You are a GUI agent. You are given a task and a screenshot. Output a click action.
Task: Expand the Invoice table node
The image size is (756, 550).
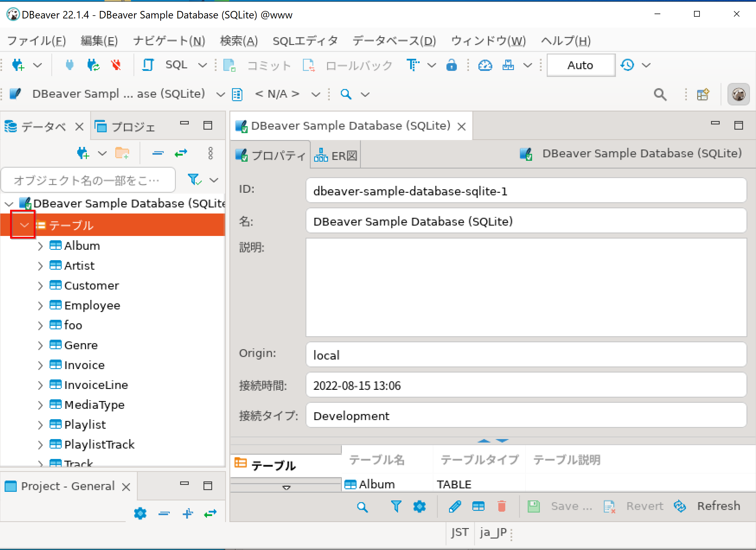[40, 365]
